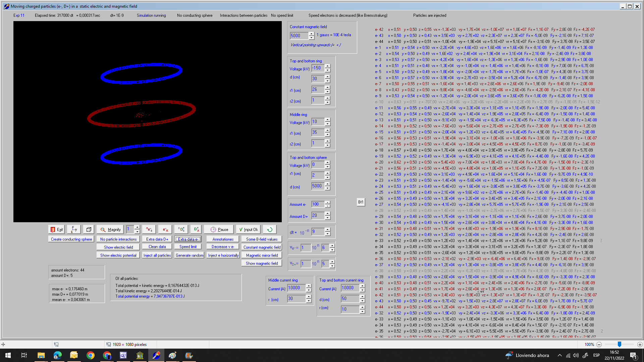Click the middle current ring r (cm) field
Viewport: 644px width, 362px height.
[296, 299]
